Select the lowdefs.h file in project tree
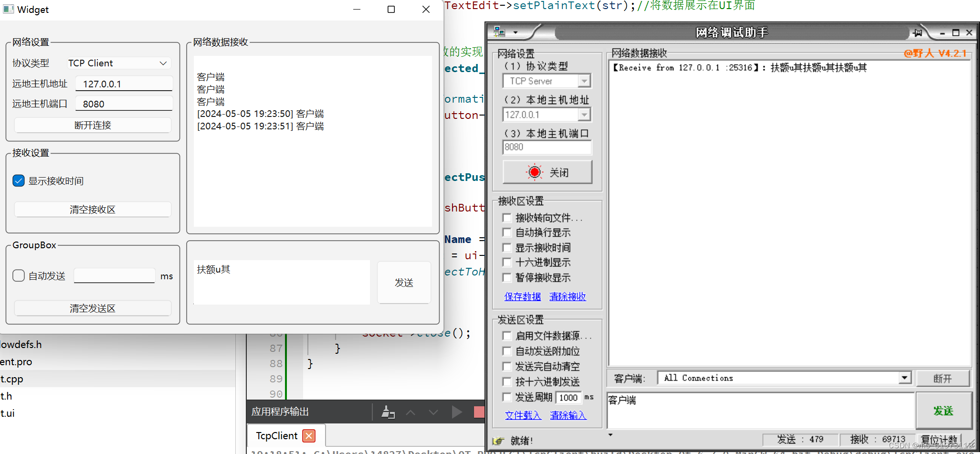 click(117, 344)
